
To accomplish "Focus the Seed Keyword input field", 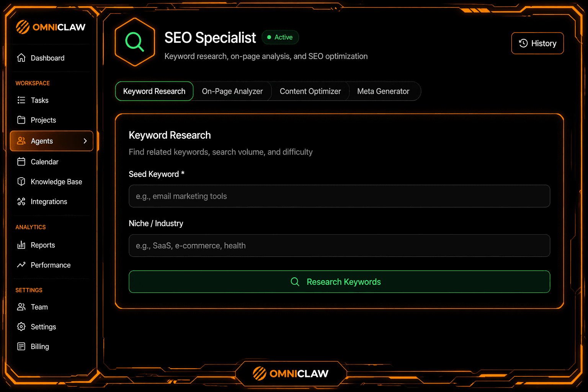I will point(339,196).
